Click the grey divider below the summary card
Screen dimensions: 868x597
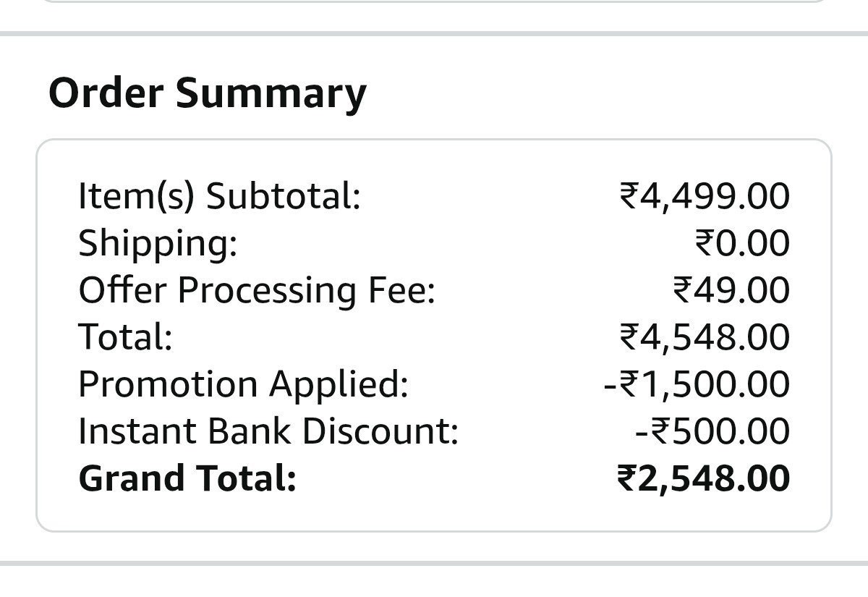434,563
